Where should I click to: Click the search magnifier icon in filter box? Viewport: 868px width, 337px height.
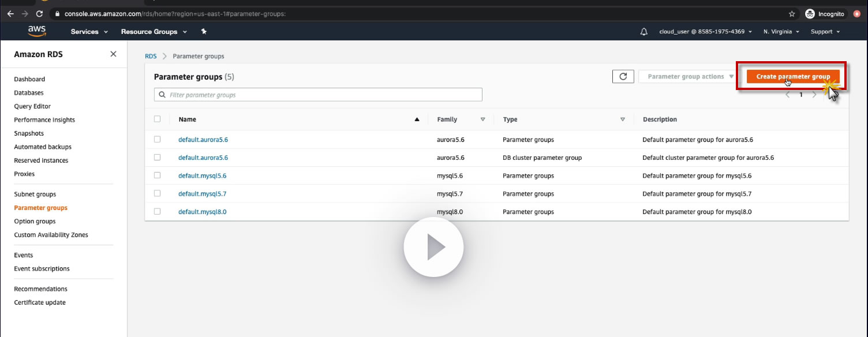162,95
